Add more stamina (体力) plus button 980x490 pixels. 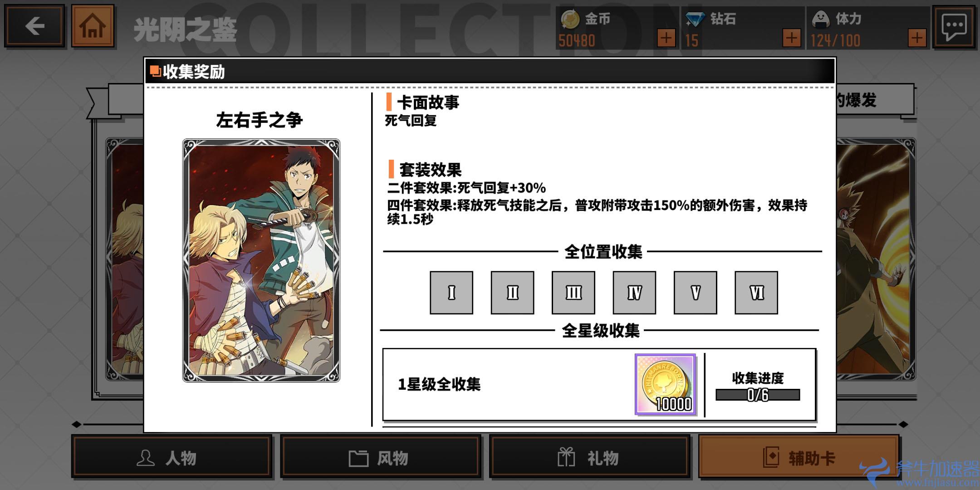917,38
